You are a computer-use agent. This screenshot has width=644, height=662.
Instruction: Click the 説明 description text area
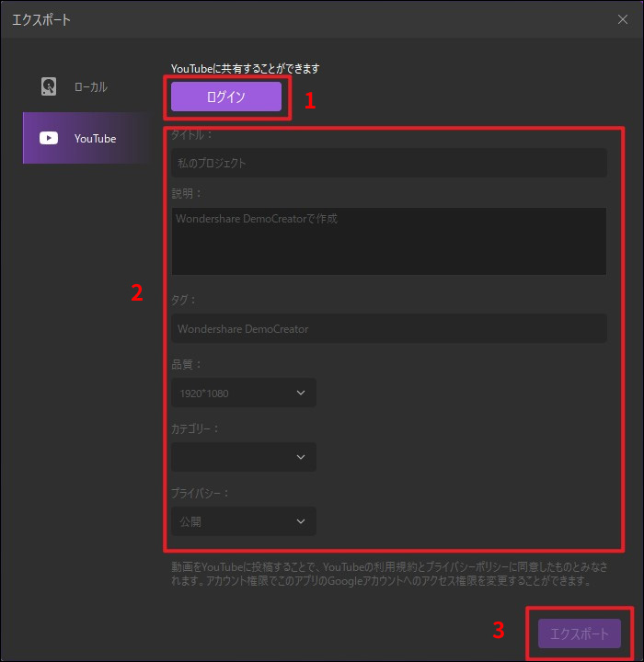pyautogui.click(x=389, y=241)
